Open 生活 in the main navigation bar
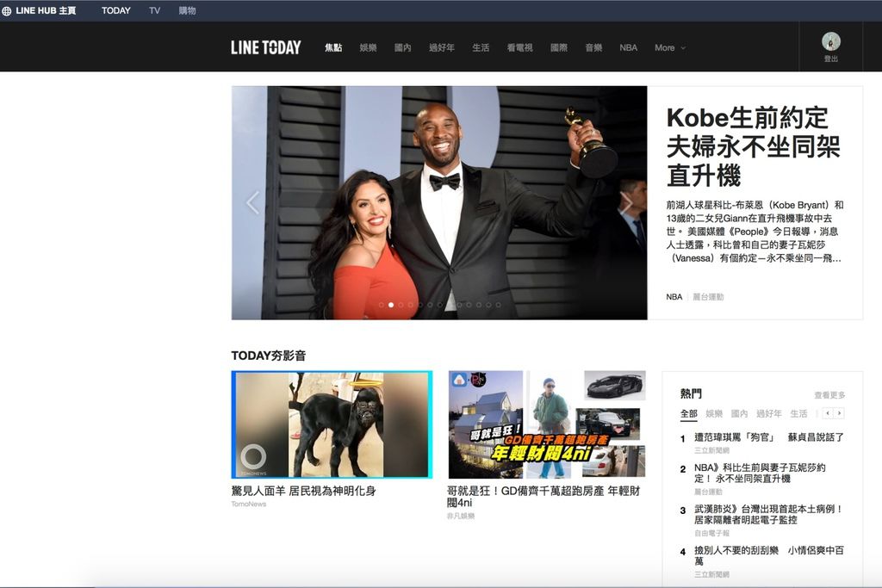The width and height of the screenshot is (882, 588). coord(481,48)
